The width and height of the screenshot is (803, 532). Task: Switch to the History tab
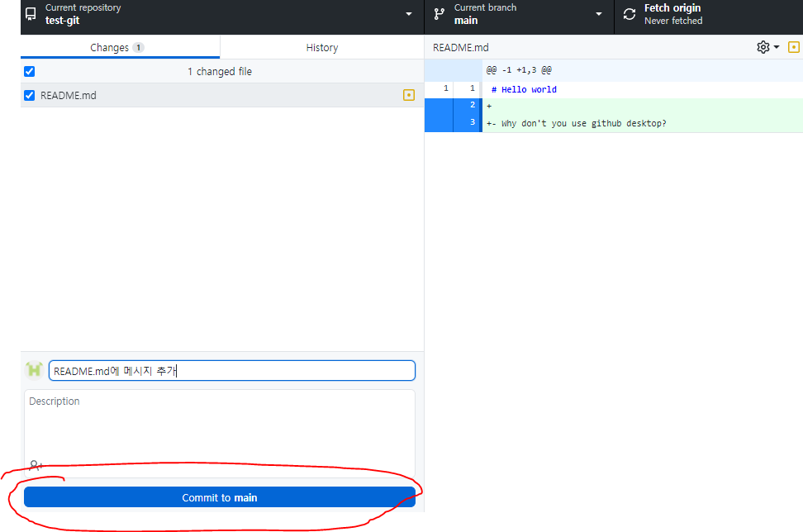pos(322,47)
